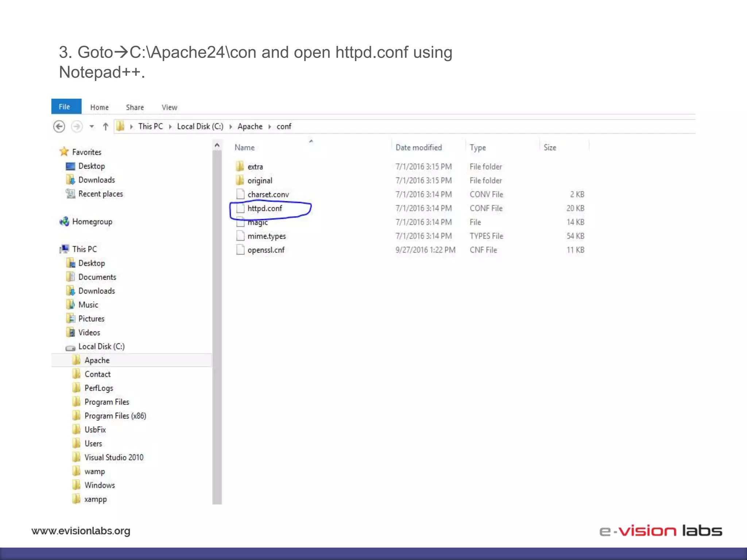The height and width of the screenshot is (560, 747).
Task: Click conf in the breadcrumb path
Action: point(284,126)
